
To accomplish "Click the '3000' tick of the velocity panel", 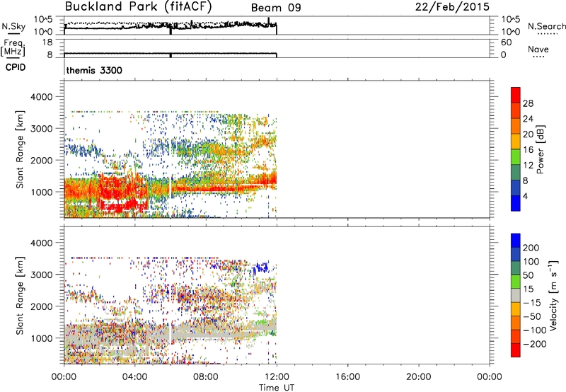I will point(41,275).
